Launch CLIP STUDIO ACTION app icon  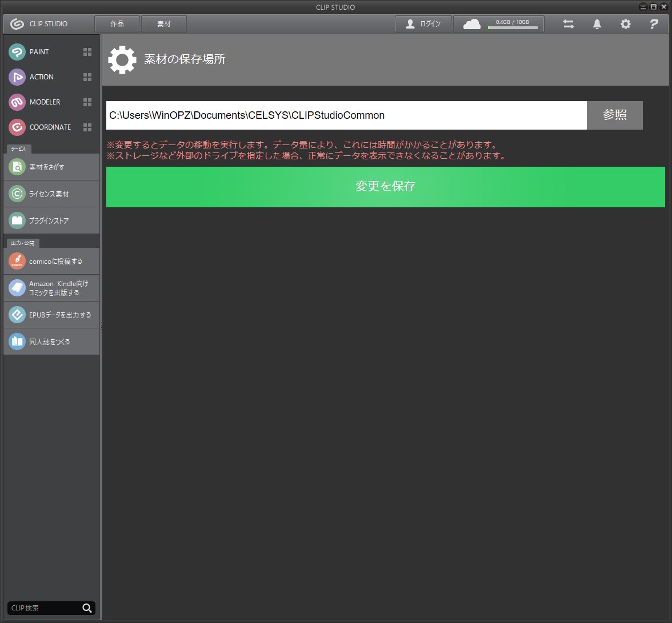pyautogui.click(x=17, y=77)
